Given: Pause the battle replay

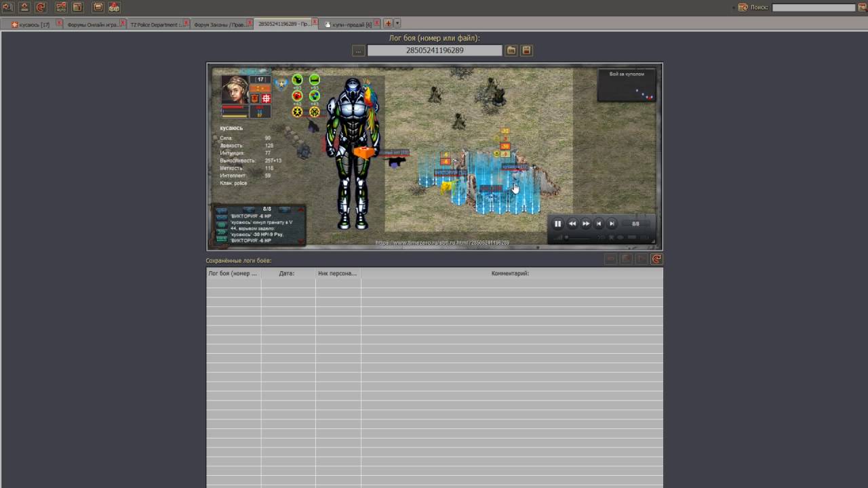Looking at the screenshot, I should [x=558, y=224].
